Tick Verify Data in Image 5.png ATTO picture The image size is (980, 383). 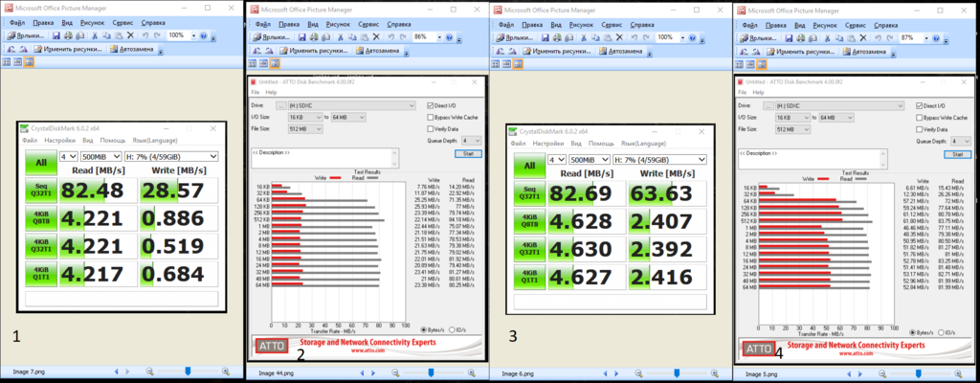click(x=919, y=129)
